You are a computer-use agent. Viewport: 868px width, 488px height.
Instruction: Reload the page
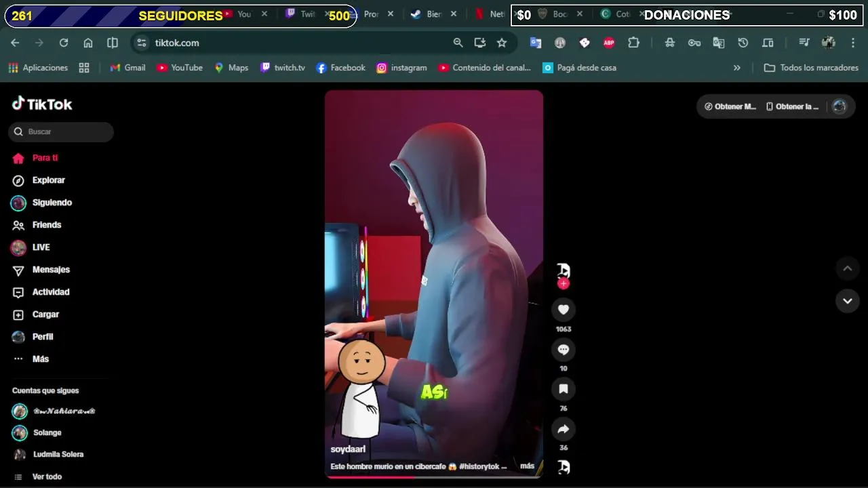tap(64, 43)
